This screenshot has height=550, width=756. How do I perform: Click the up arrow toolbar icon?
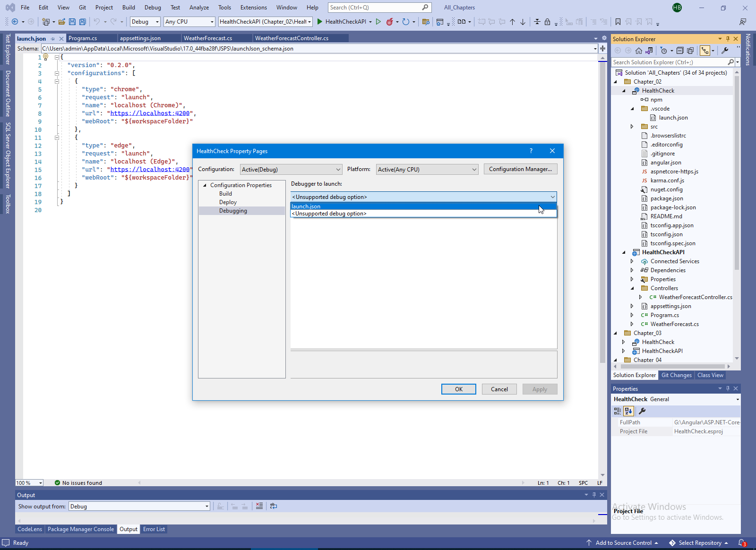(513, 22)
